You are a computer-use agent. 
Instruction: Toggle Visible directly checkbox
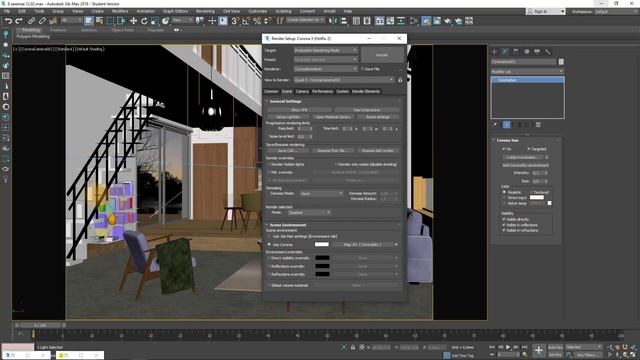[x=504, y=220]
